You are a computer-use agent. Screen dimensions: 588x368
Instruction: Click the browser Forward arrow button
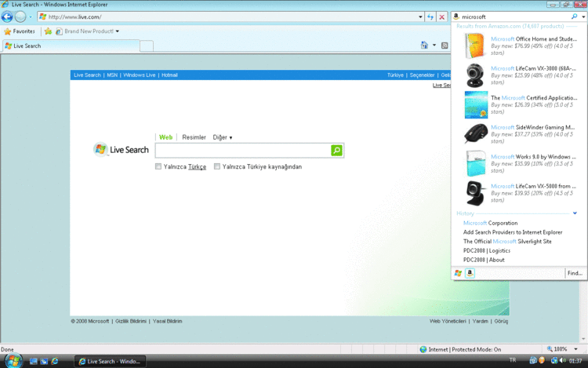pyautogui.click(x=20, y=17)
